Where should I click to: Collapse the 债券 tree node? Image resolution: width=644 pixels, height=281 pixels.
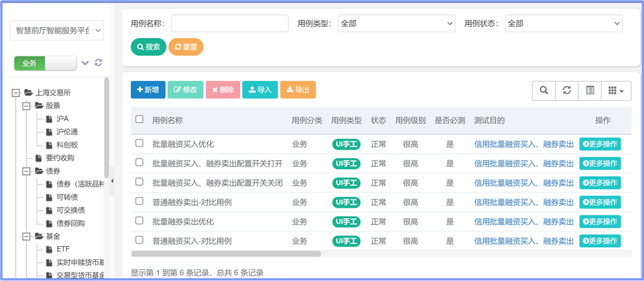[x=26, y=171]
